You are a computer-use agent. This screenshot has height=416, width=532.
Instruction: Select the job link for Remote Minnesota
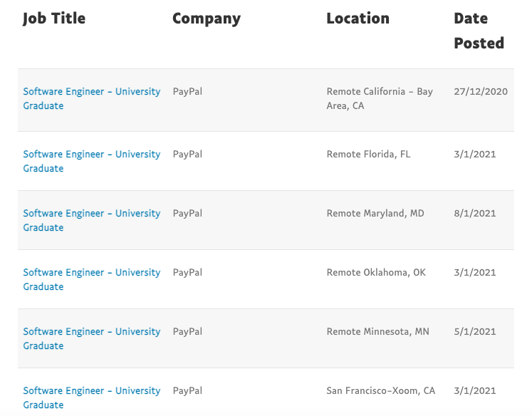(x=91, y=332)
